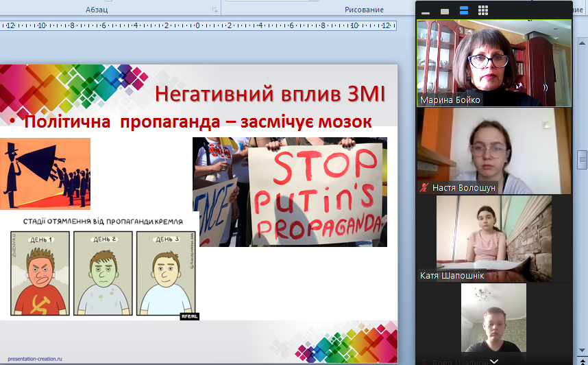
Task: Click the Рисование ribbon group label
Action: pos(364,10)
